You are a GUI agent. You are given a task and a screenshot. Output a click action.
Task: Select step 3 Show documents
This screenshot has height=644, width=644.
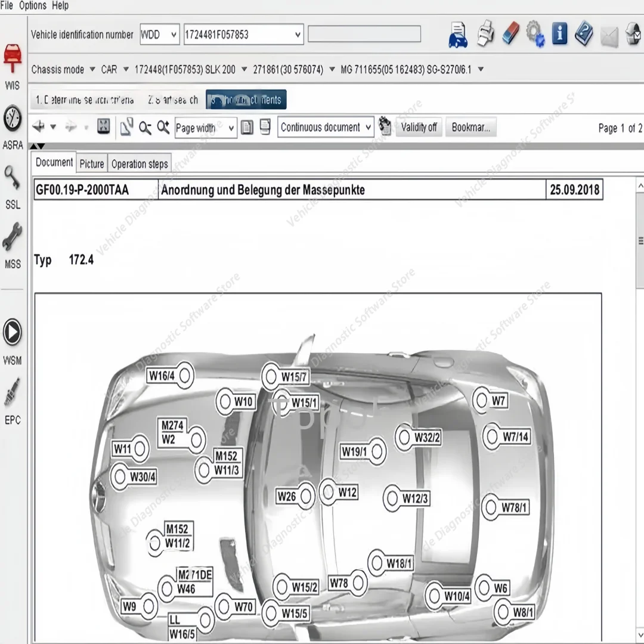pos(246,100)
